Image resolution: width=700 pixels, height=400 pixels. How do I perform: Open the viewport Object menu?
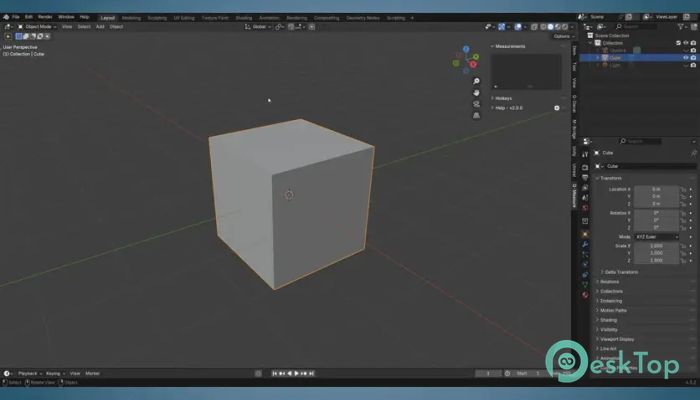[x=116, y=27]
